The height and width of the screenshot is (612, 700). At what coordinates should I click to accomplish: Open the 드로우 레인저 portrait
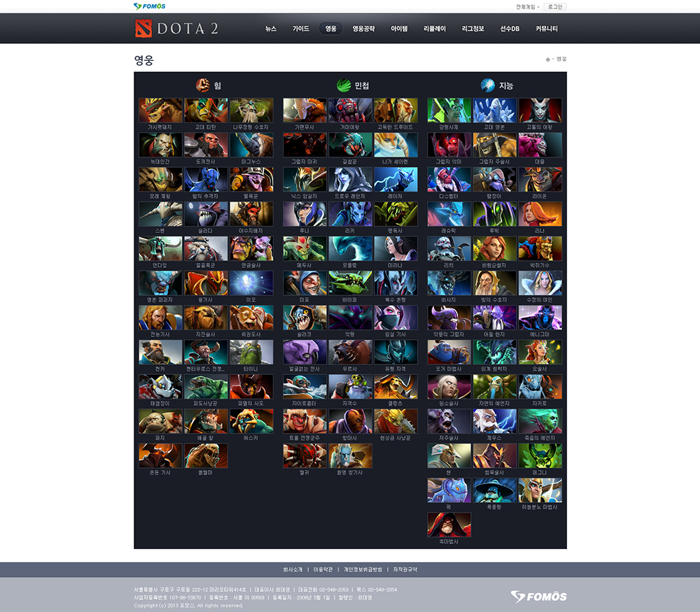350,179
